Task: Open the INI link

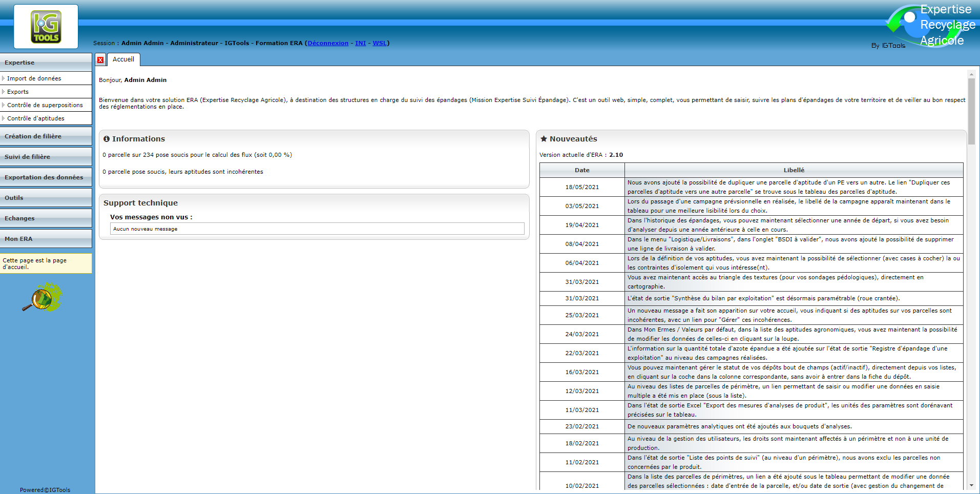Action: 361,43
